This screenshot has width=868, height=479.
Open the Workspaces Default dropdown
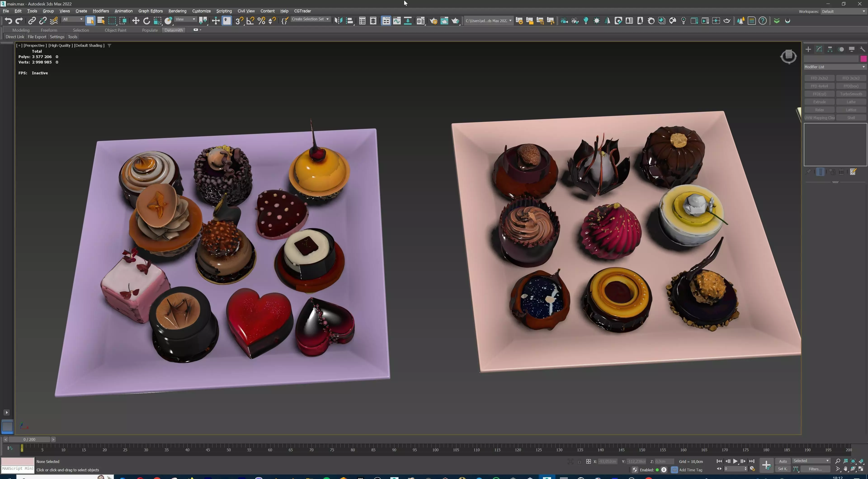pos(843,12)
